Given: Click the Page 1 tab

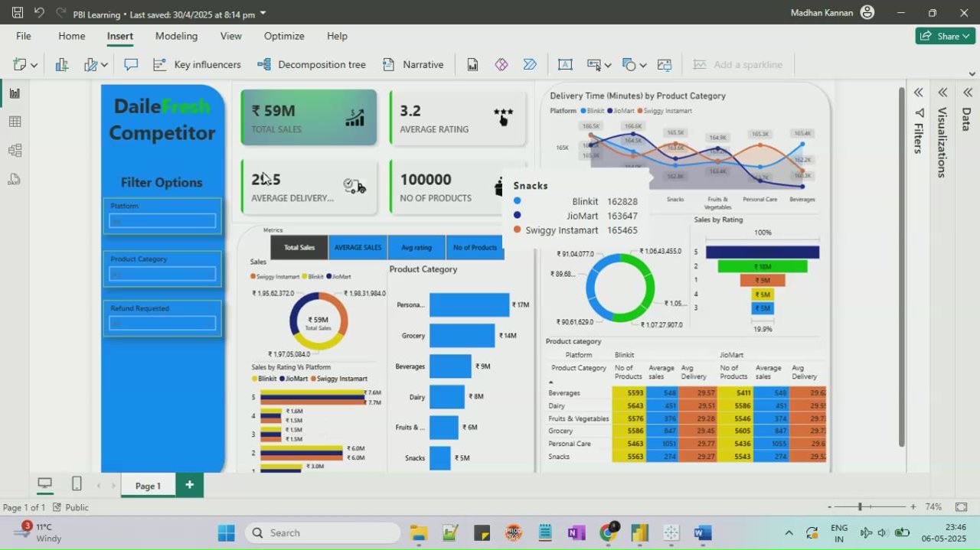Looking at the screenshot, I should [x=148, y=485].
